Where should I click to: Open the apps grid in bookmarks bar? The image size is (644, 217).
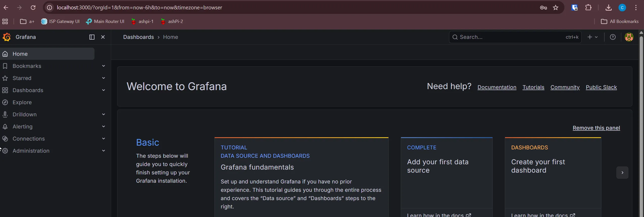5,21
